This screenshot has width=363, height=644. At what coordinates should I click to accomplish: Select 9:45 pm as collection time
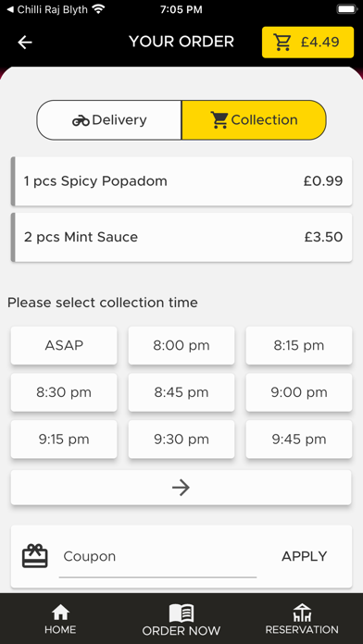coord(299,440)
